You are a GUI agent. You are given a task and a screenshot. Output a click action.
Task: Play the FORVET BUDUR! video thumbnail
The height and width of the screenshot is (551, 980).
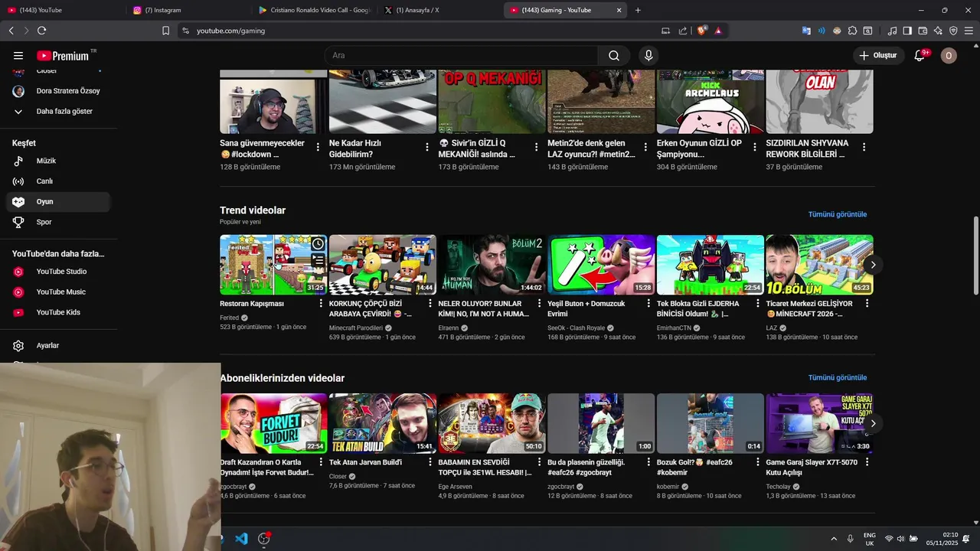(x=273, y=423)
